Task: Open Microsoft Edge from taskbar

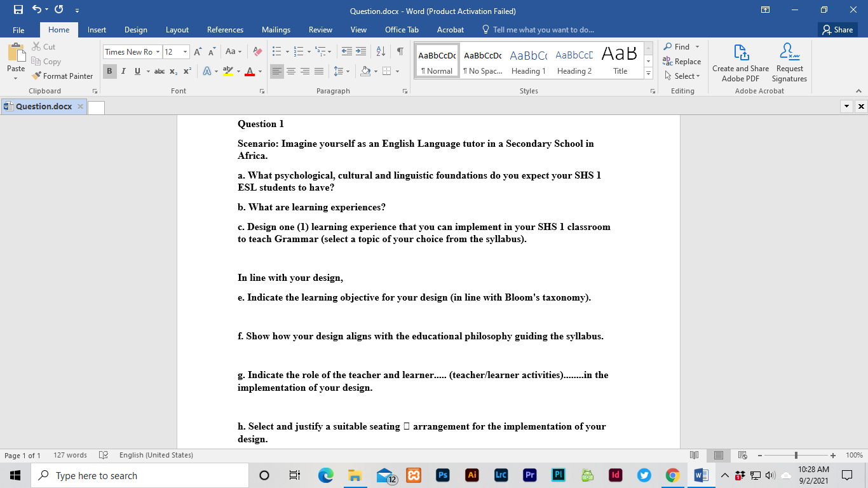Action: coord(326,475)
